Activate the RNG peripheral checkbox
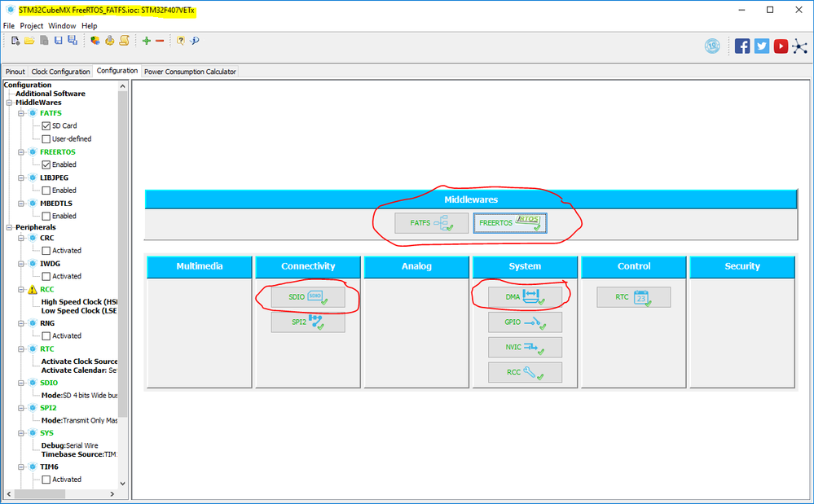 46,336
